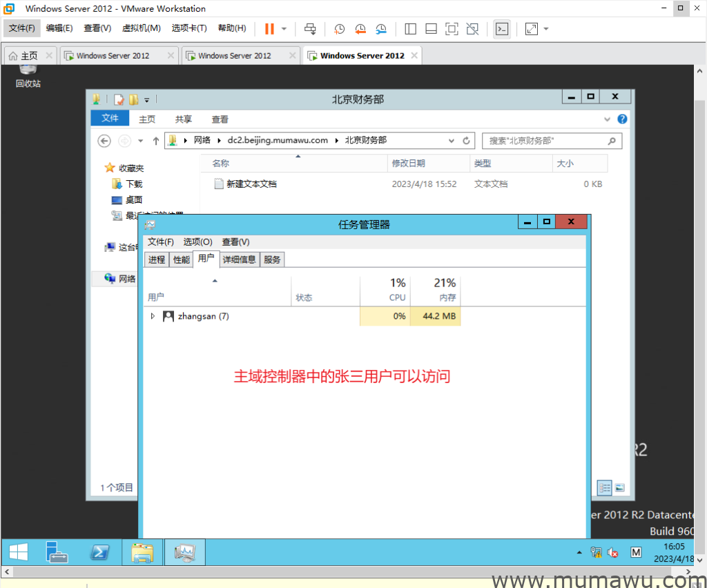The height and width of the screenshot is (588, 707).
Task: Open the 选项卡(T) menu
Action: 189,28
